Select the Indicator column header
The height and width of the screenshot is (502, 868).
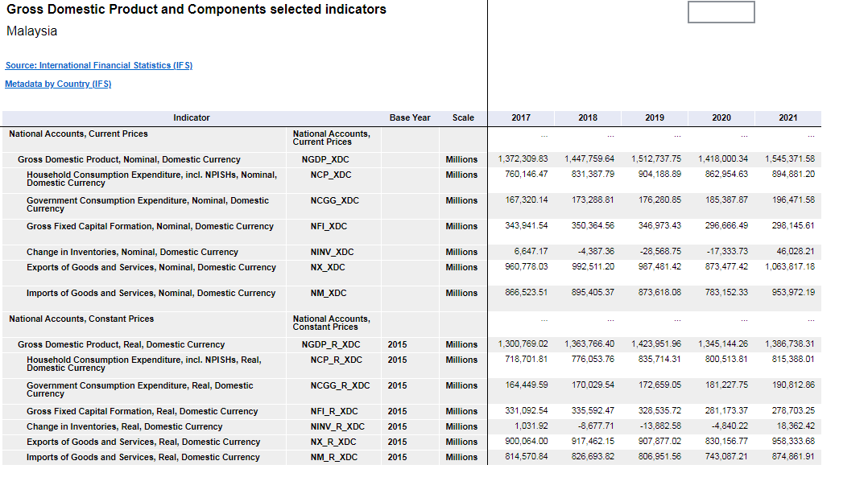(192, 117)
